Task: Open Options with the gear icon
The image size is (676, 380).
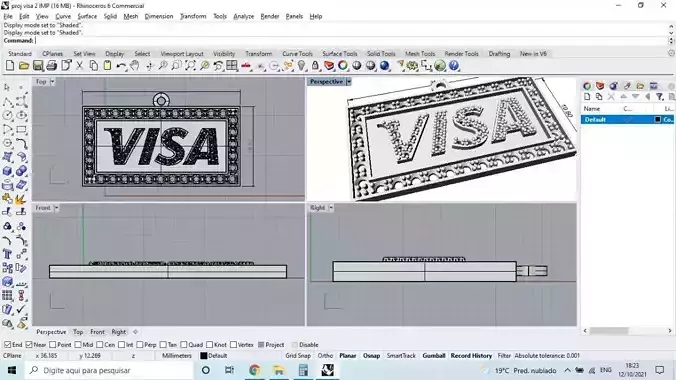Action: tap(413, 66)
